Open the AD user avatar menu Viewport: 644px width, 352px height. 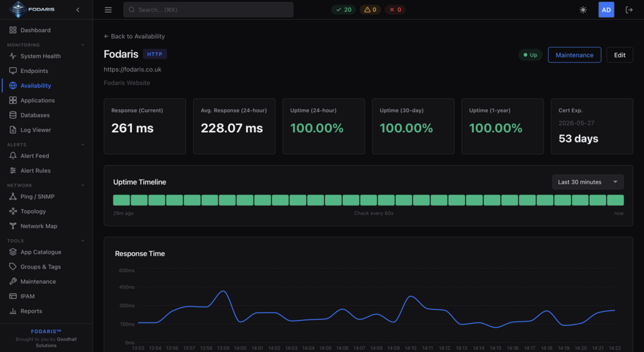pos(606,10)
